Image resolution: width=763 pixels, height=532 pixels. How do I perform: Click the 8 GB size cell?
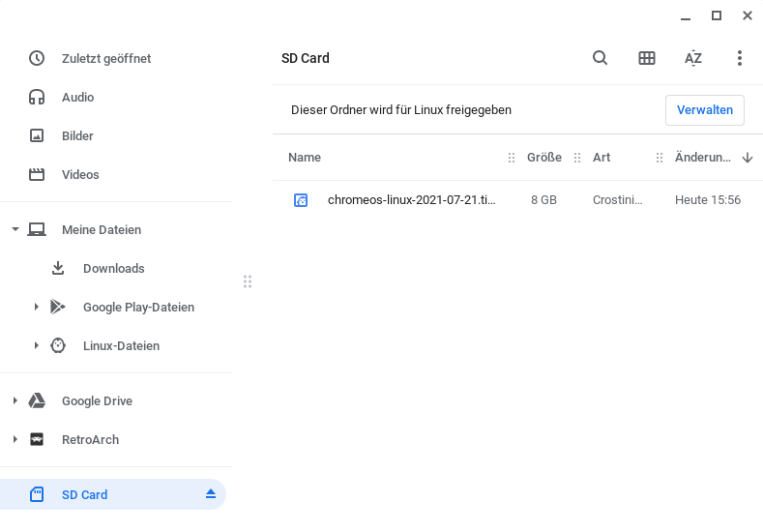(x=543, y=200)
